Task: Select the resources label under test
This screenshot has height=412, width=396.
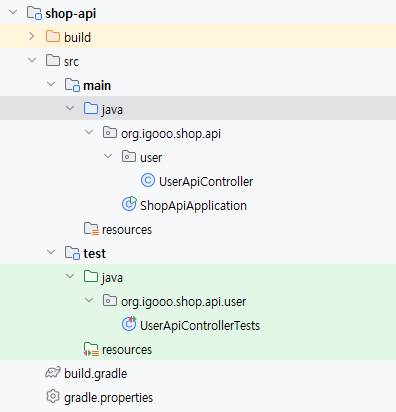Action: click(127, 350)
